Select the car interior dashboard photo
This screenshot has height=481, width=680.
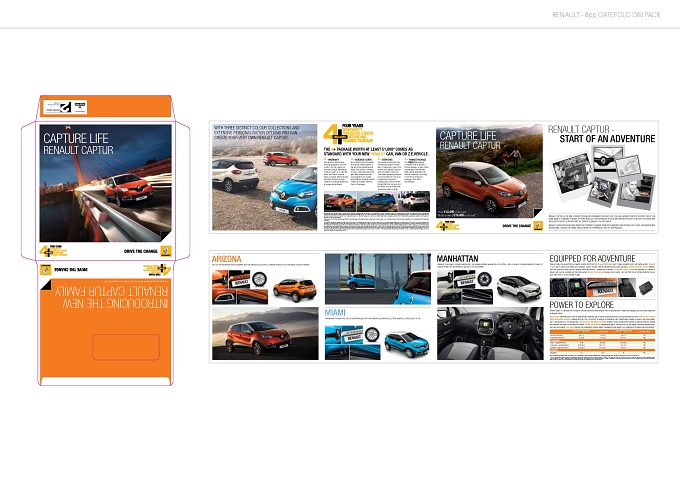(490, 334)
